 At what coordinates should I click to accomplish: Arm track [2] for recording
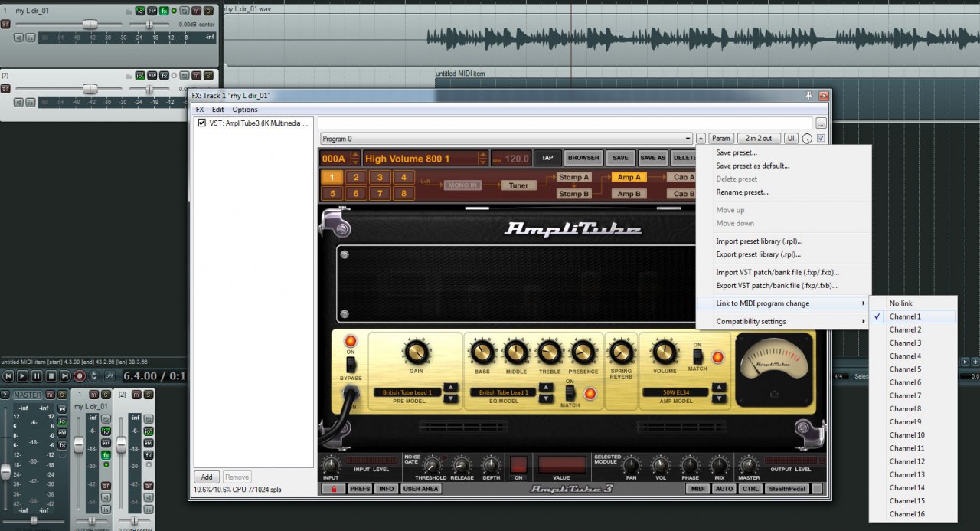click(5, 89)
